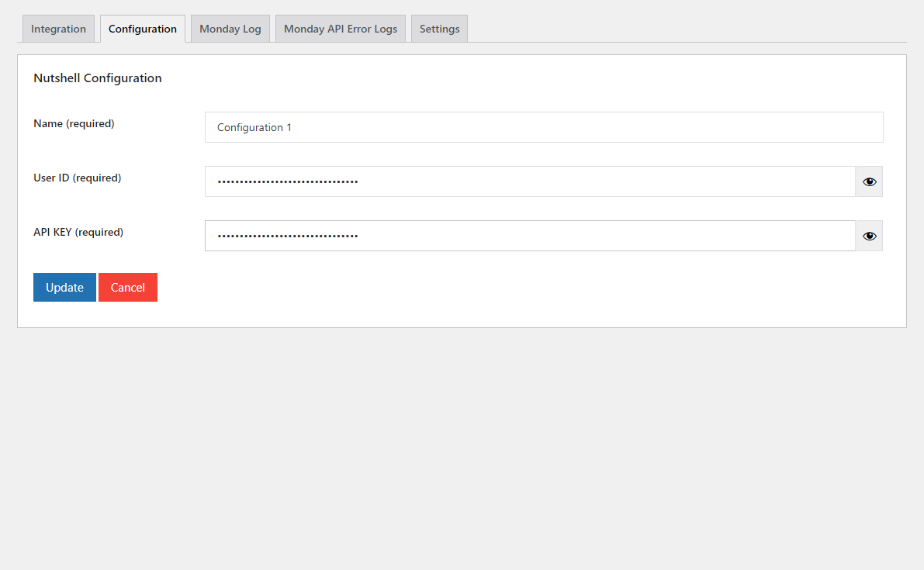Click the red Cancel button

pyautogui.click(x=128, y=288)
